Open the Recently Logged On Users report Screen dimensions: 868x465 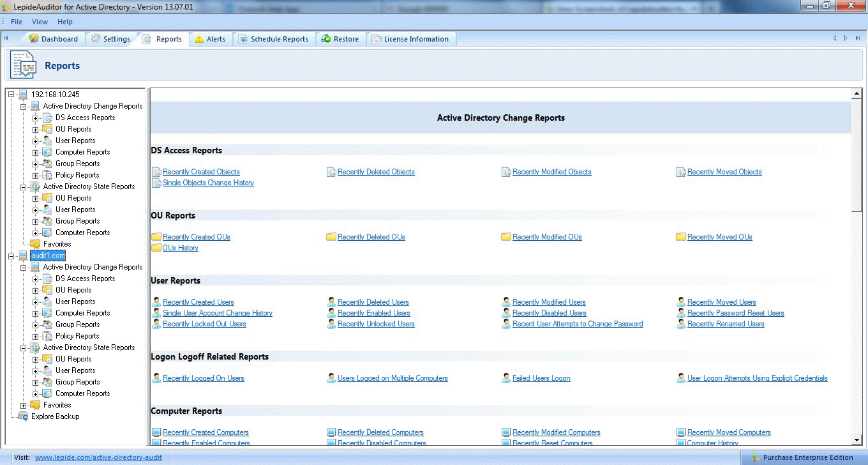(x=204, y=378)
